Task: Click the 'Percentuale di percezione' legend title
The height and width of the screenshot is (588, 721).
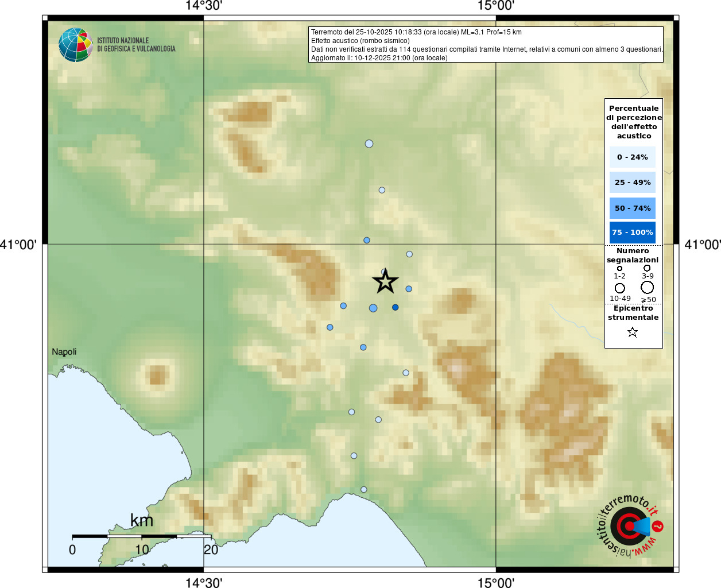Action: [x=634, y=122]
